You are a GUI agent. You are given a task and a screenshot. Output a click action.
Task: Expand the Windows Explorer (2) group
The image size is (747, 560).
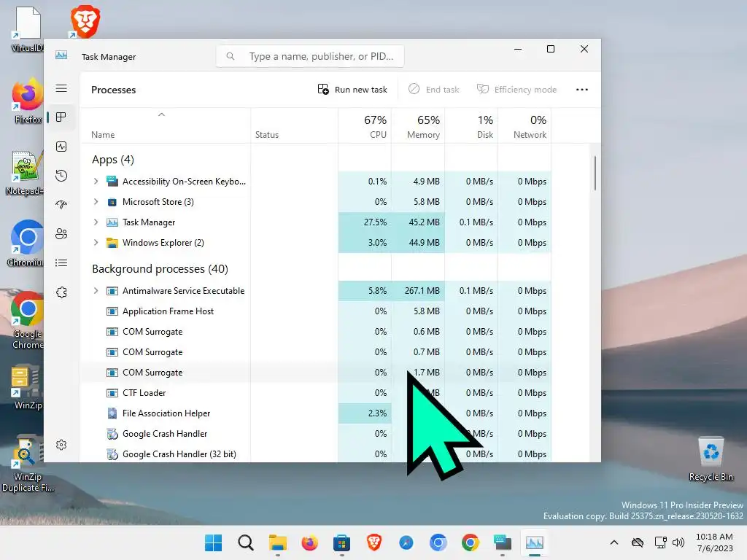[96, 243]
